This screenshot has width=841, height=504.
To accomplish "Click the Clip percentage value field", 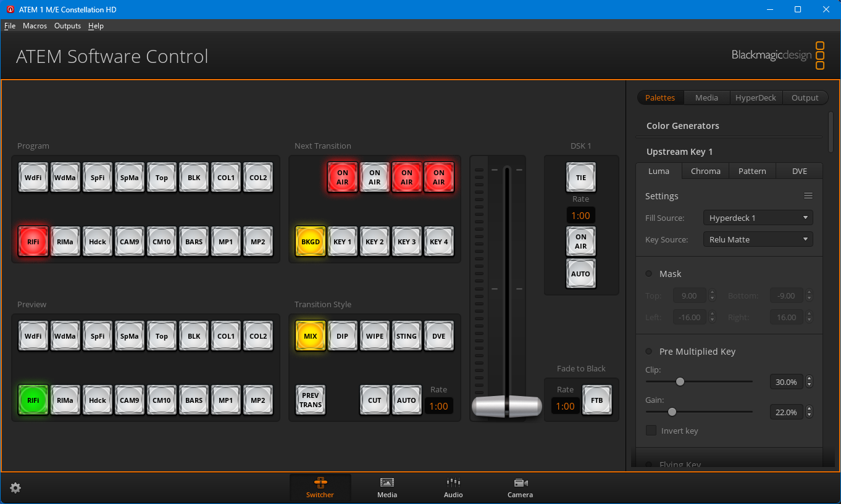I will [x=787, y=382].
